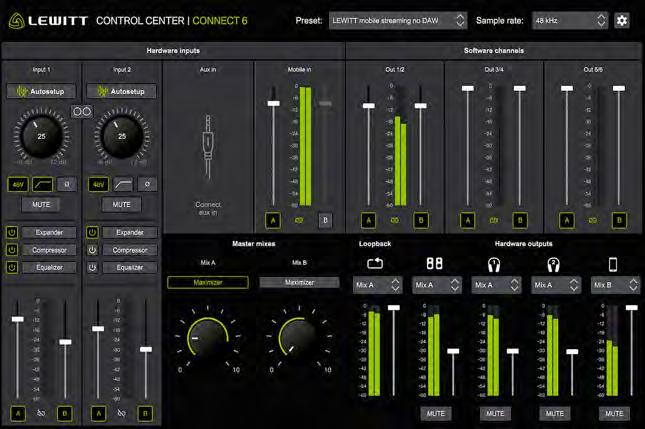Click the LEWITT logo icon
Image resolution: width=645 pixels, height=429 pixels.
[x=17, y=21]
